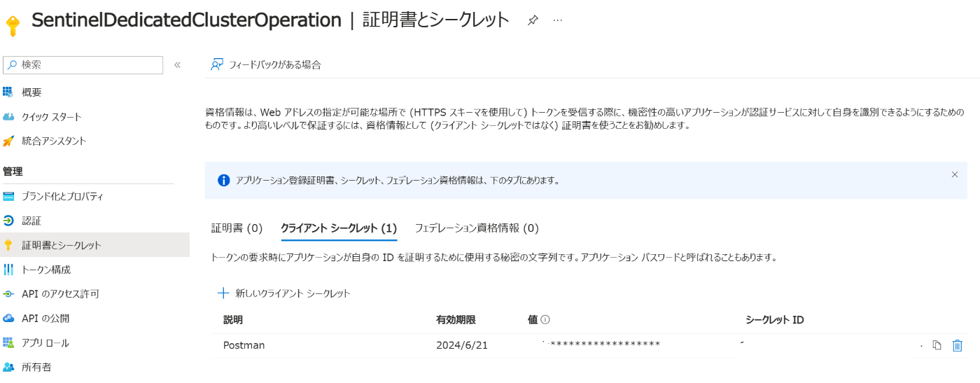
Task: Go to the Overview (概要) page
Action: [31, 92]
